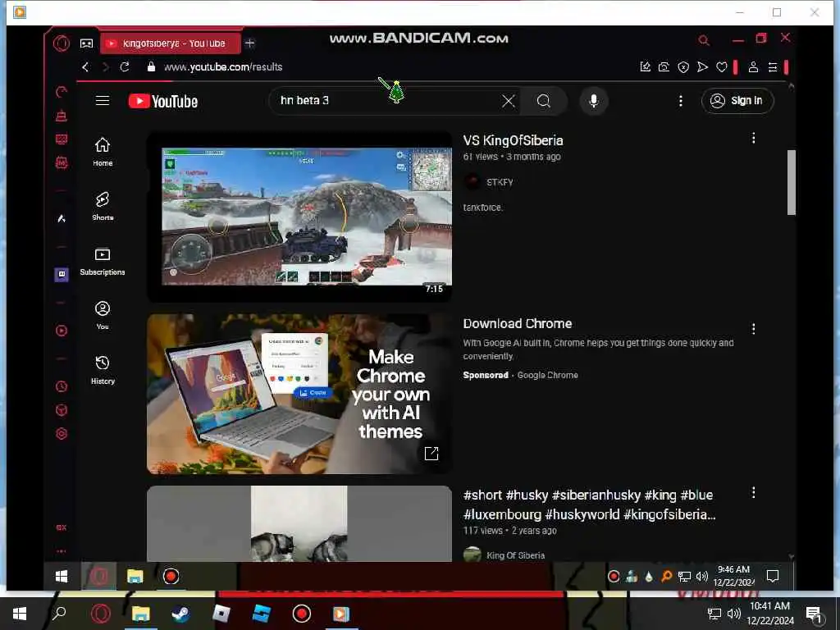The image size is (840, 630).
Task: Visit the STKFY channel
Action: [x=500, y=183]
